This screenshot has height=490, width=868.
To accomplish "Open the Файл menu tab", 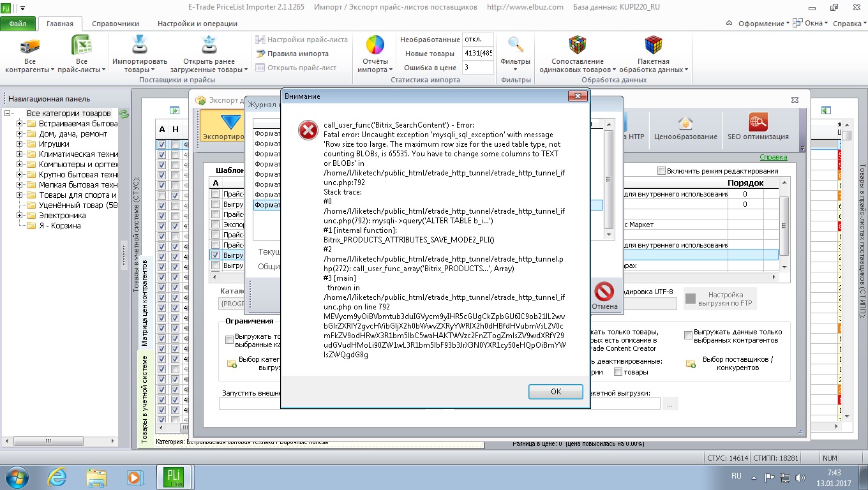I will pos(18,24).
